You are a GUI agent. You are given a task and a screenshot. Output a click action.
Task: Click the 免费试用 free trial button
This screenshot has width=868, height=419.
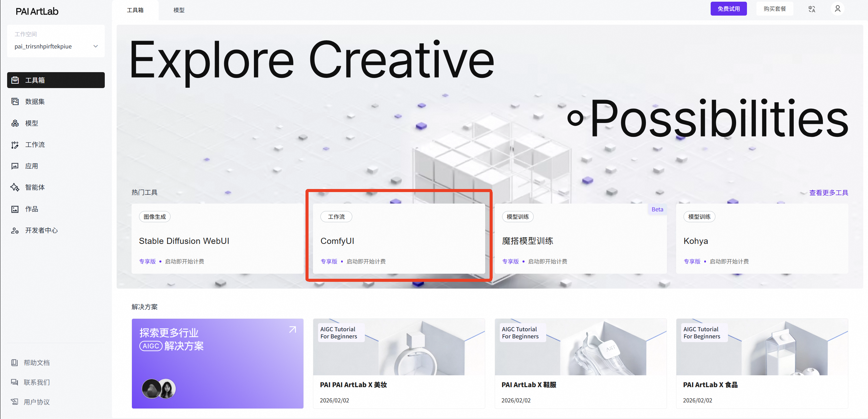click(729, 9)
